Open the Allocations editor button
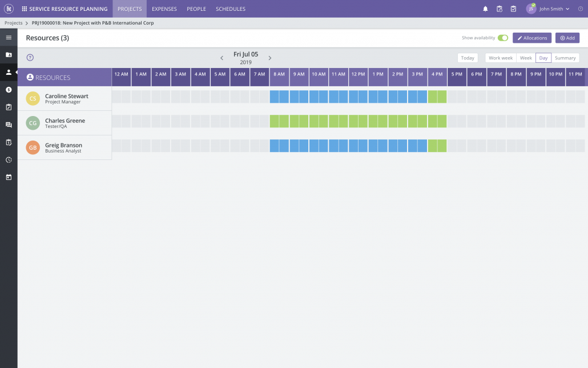 tap(531, 38)
